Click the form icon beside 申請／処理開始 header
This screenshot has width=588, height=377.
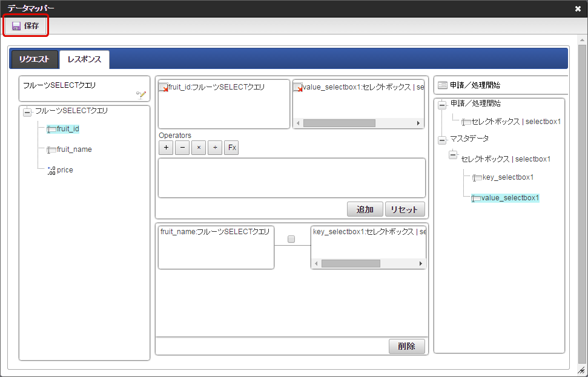tap(443, 85)
